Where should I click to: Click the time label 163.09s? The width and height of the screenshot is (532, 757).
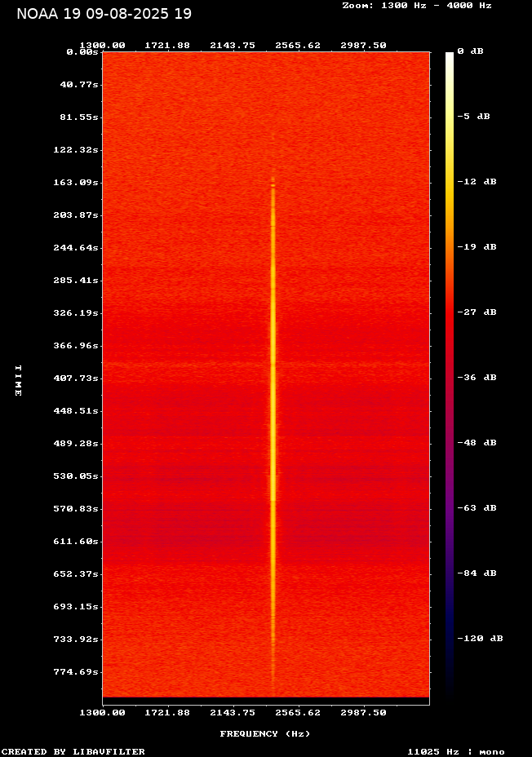point(76,183)
